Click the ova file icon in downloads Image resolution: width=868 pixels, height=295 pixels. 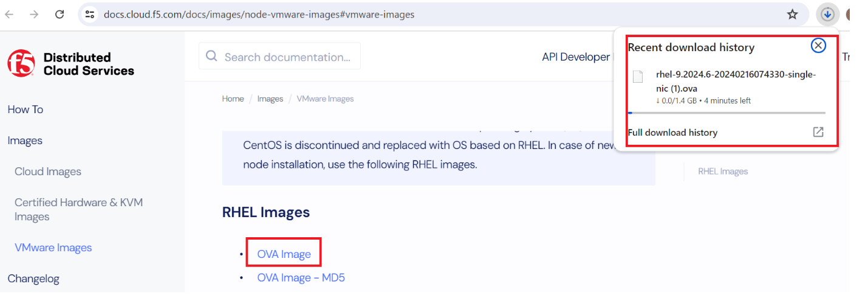(637, 77)
